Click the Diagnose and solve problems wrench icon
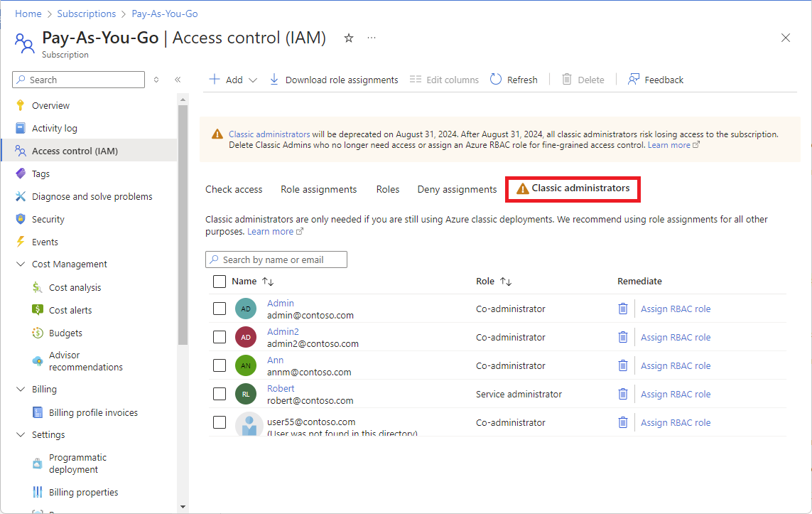Viewport: 812px width, 514px height. (x=20, y=196)
